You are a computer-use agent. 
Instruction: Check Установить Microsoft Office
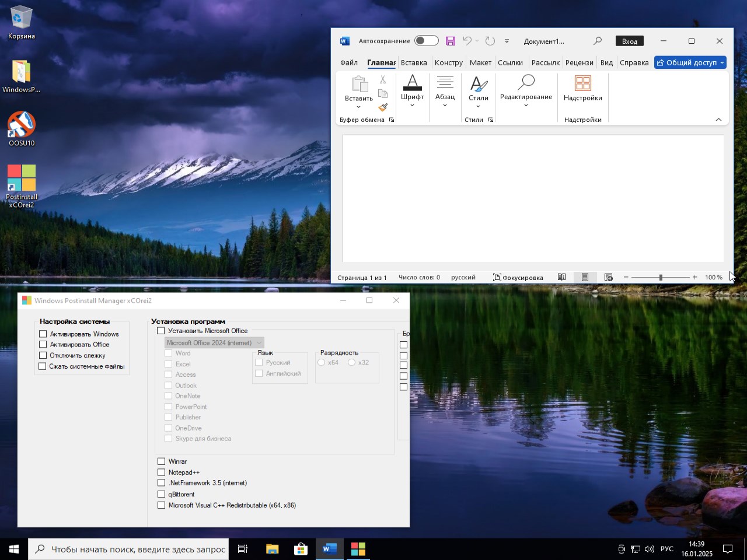pyautogui.click(x=161, y=331)
